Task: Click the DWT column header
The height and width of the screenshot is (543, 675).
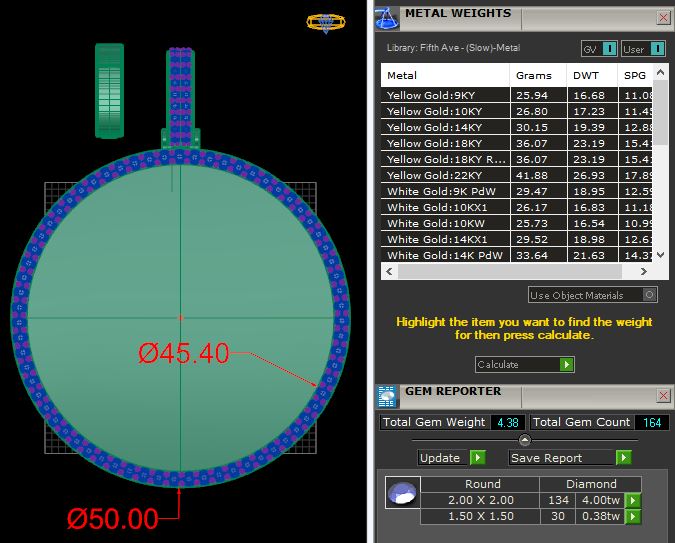Action: point(586,75)
